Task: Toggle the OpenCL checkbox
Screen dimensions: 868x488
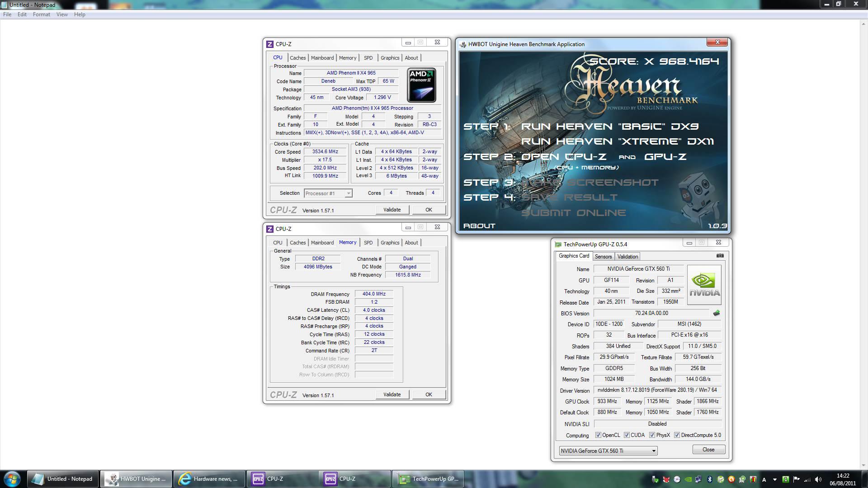Action: coord(598,435)
